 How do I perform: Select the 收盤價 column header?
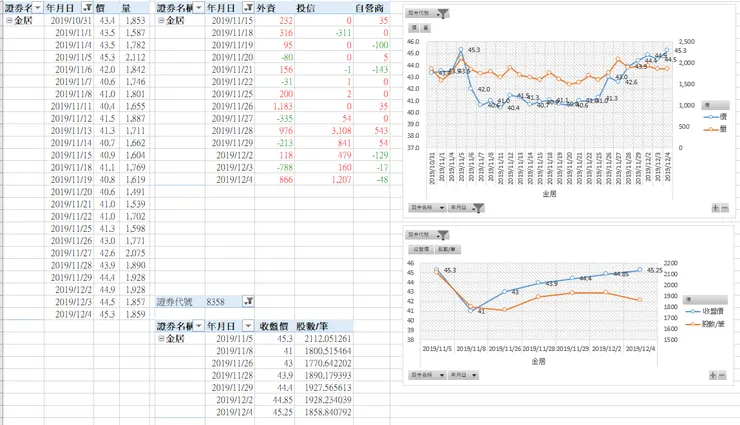(274, 326)
